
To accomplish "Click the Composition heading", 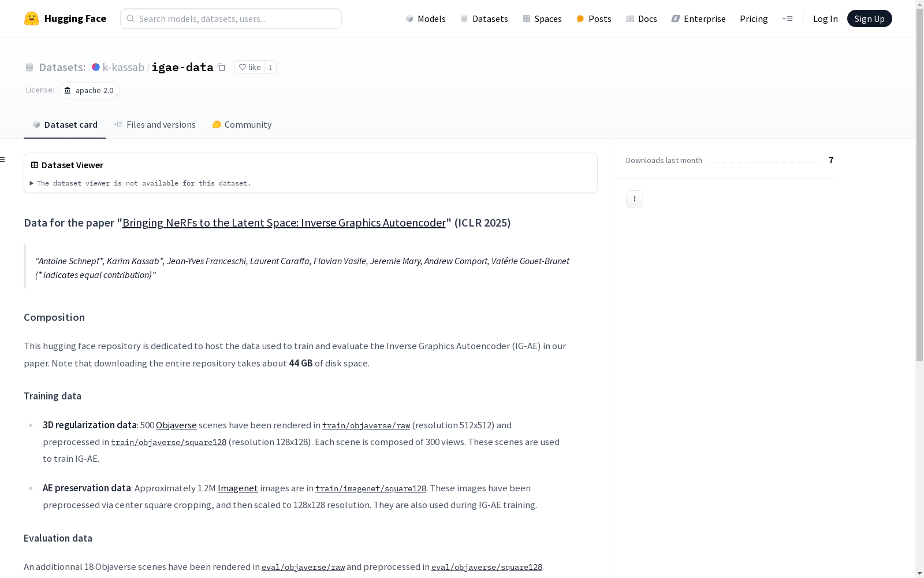I will (x=54, y=317).
